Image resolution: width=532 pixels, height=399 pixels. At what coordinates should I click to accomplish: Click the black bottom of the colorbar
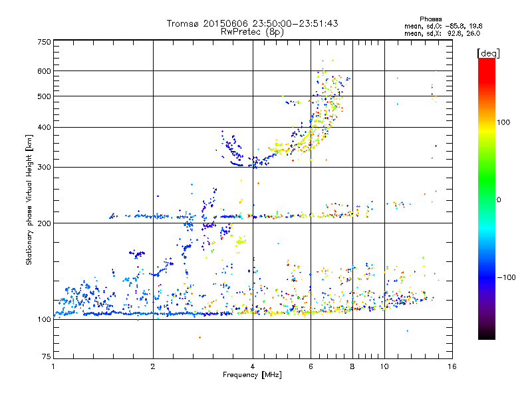tap(487, 334)
